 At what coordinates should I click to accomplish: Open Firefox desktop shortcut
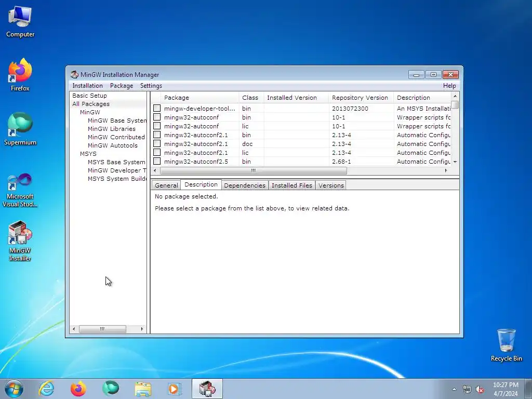(20, 75)
